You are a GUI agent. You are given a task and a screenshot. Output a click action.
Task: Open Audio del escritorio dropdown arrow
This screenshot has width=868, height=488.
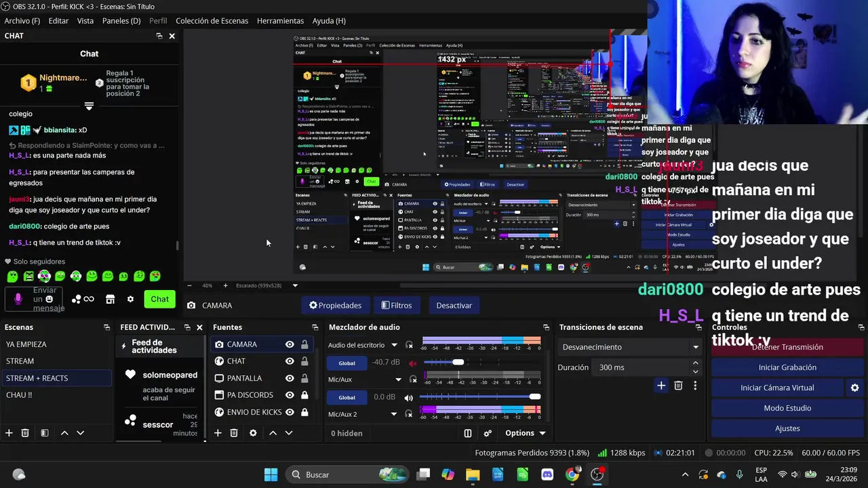click(394, 345)
